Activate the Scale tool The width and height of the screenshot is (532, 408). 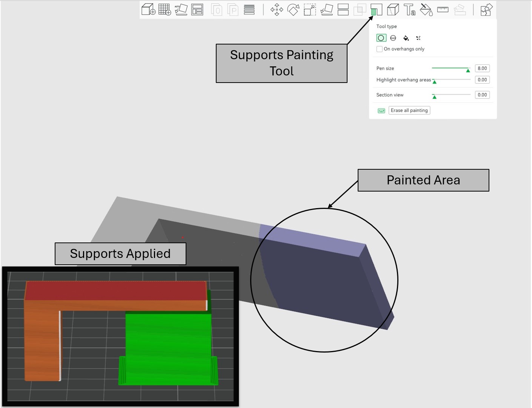(310, 9)
